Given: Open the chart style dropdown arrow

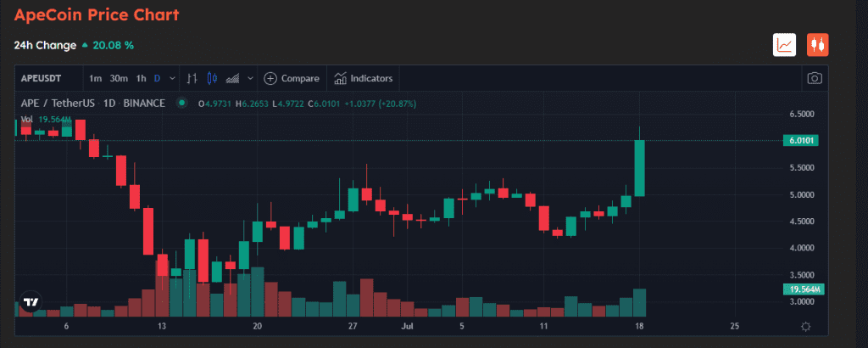Looking at the screenshot, I should click(x=250, y=78).
